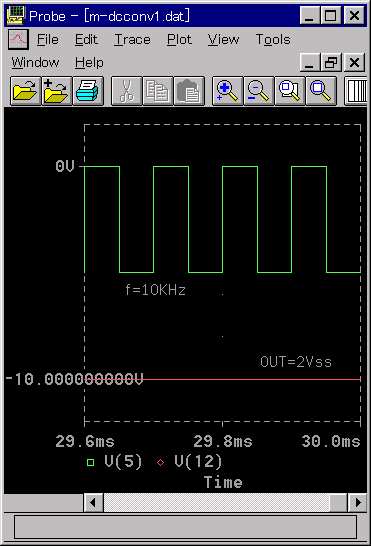Open the Trace menu

coord(132,39)
